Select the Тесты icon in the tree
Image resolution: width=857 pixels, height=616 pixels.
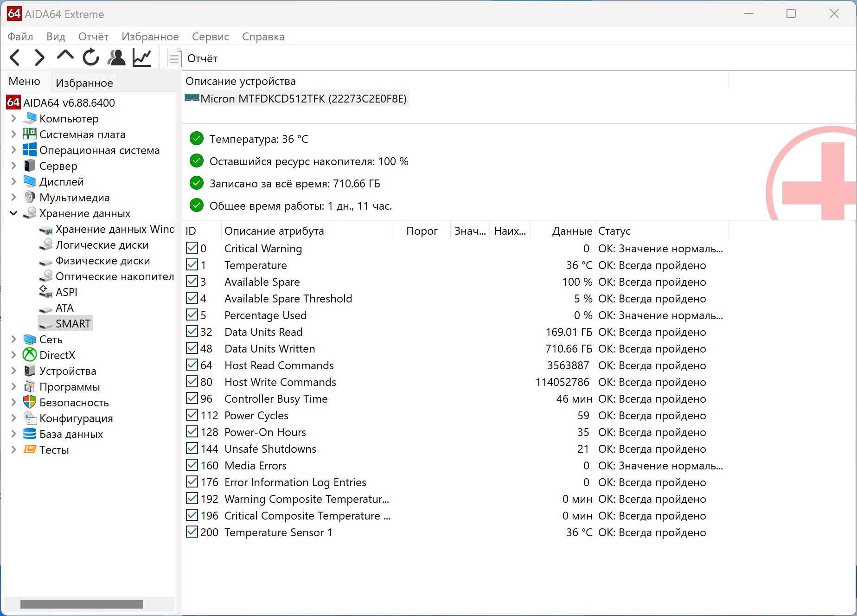(30, 449)
